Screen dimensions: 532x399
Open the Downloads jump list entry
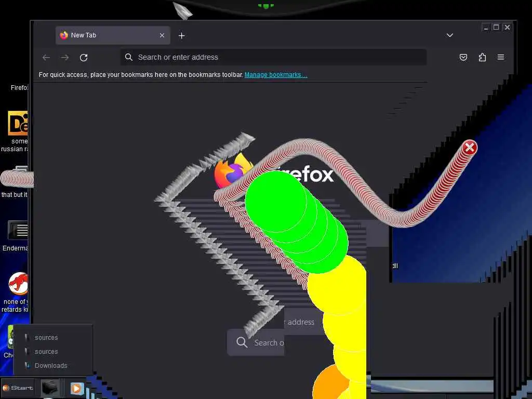point(50,365)
